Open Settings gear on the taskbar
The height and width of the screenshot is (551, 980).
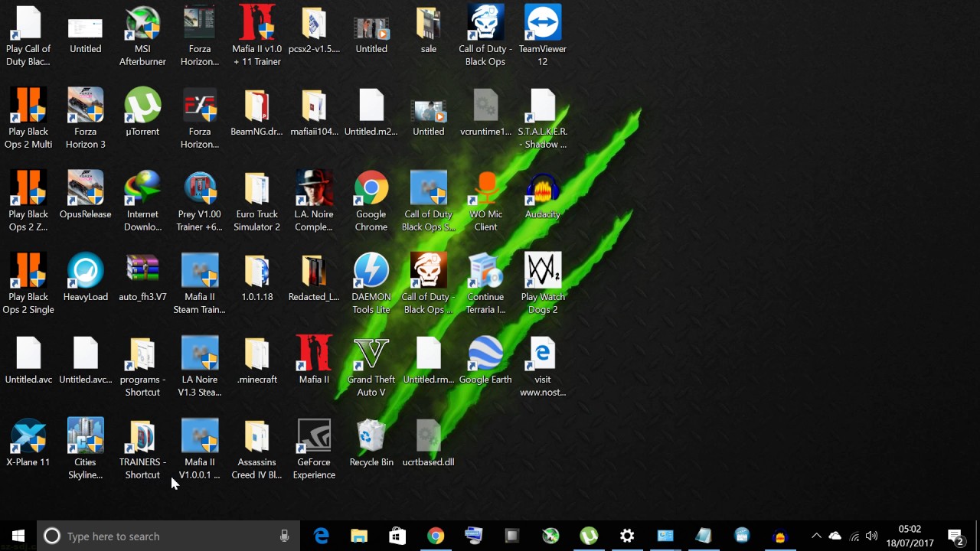pos(627,536)
